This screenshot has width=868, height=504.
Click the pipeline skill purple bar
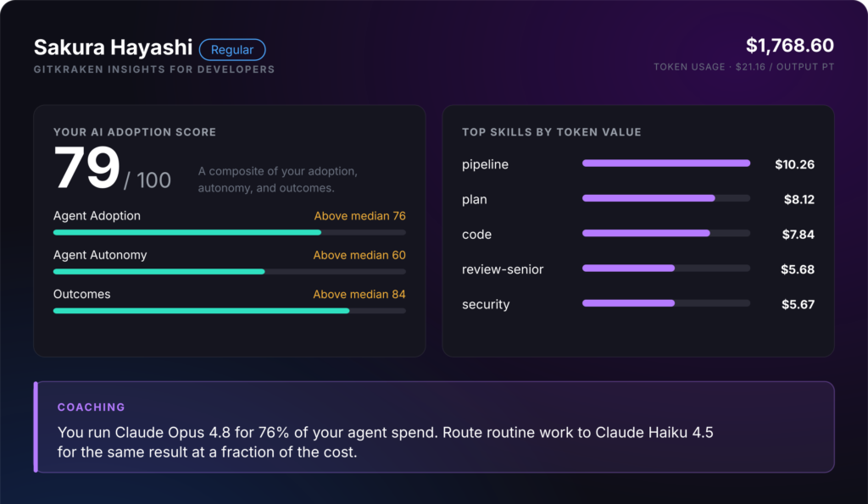tap(666, 163)
